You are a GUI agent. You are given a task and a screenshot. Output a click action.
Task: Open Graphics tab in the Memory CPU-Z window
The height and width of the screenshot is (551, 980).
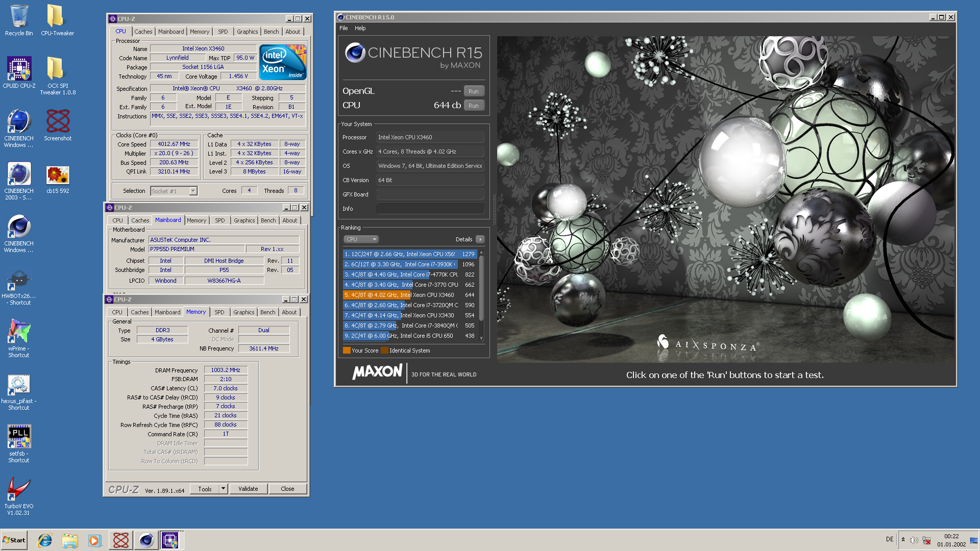click(x=244, y=312)
